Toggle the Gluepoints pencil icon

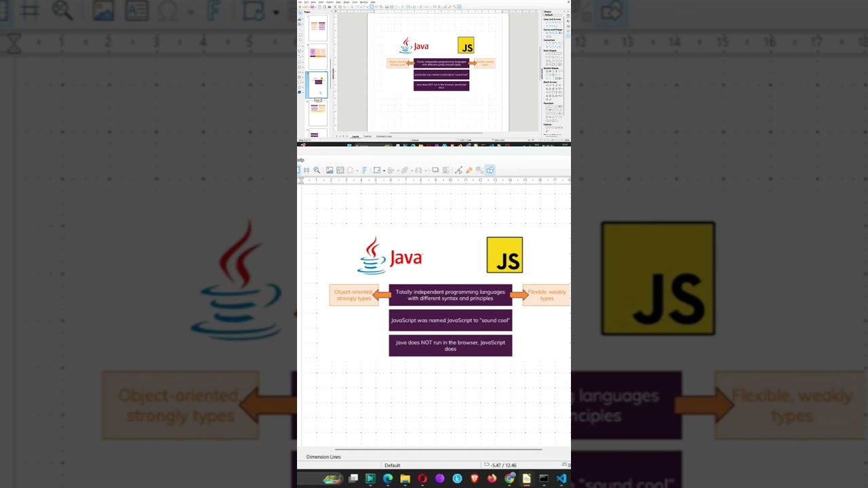point(469,170)
